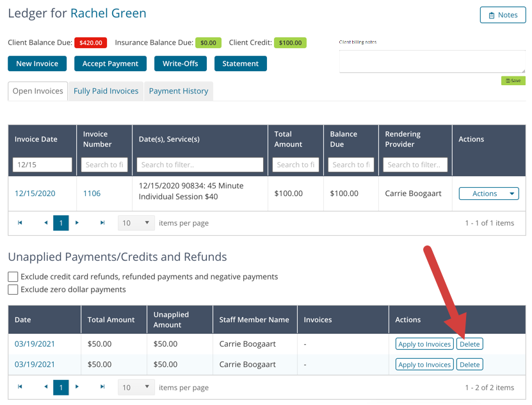Viewport: 532px width, 405px height.
Task: Click the green Save icon under billing notes
Action: [513, 80]
